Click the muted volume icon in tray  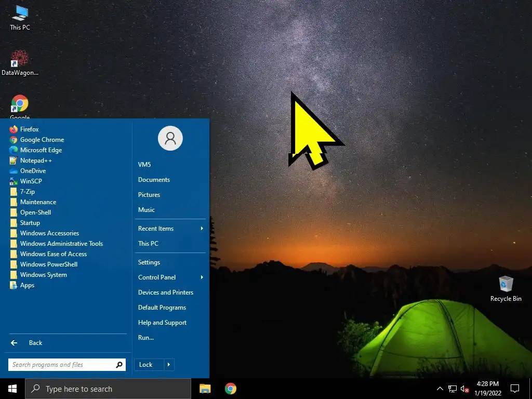[465, 389]
